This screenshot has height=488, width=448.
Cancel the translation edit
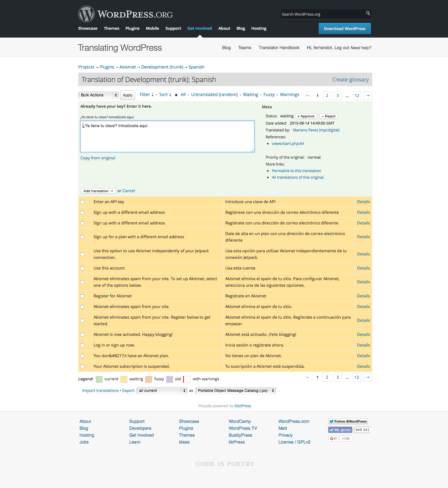pyautogui.click(x=129, y=191)
